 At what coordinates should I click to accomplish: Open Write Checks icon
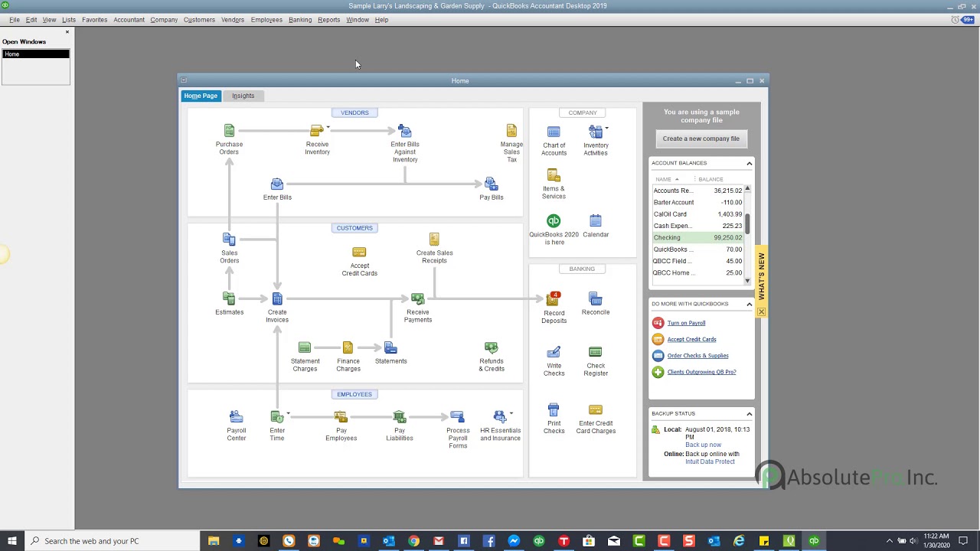coord(554,352)
